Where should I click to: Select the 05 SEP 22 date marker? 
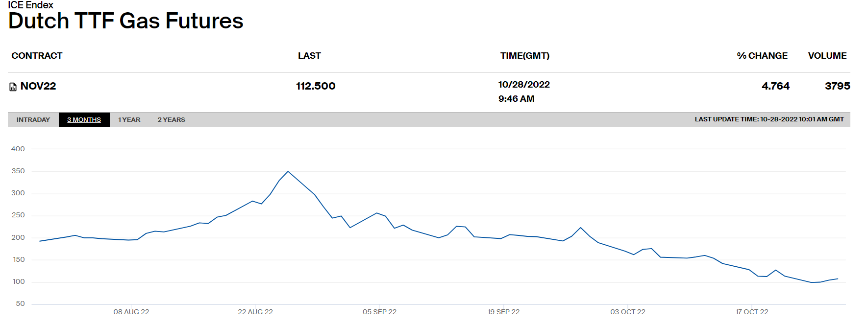coord(379,312)
